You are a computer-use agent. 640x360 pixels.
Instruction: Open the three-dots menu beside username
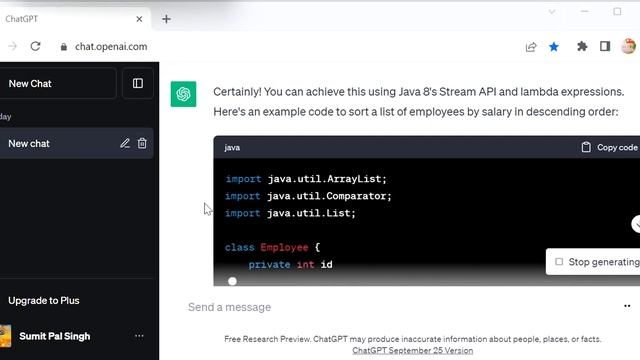139,336
